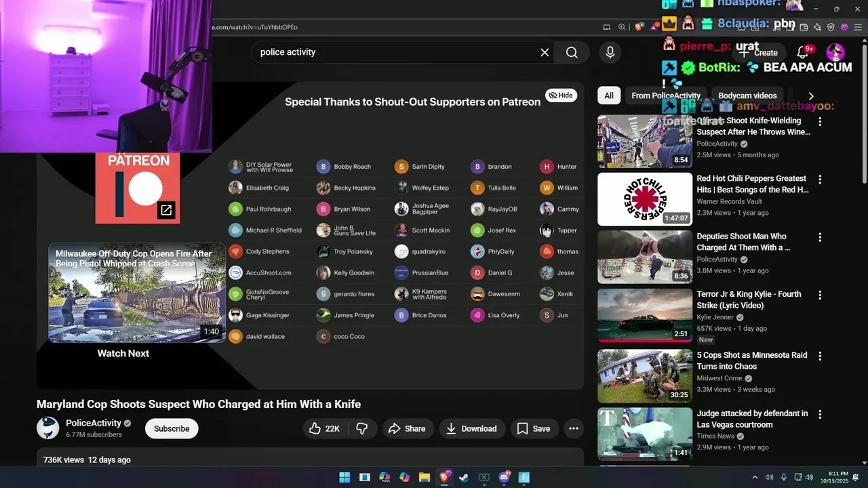Open options for 5 Cops Shot video
This screenshot has height=488, width=868.
point(820,356)
